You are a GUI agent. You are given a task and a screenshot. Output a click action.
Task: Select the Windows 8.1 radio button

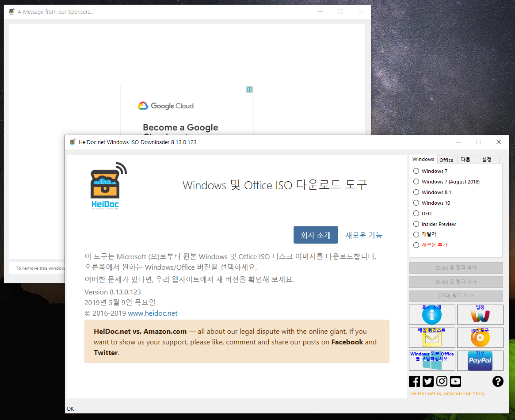coord(416,192)
